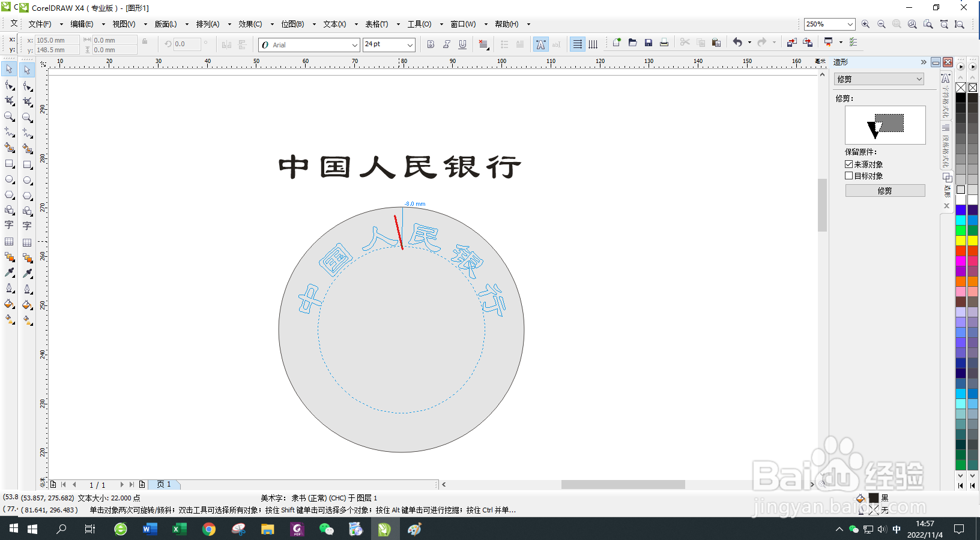Open the 文本(X) menu
980x540 pixels.
[x=334, y=24]
